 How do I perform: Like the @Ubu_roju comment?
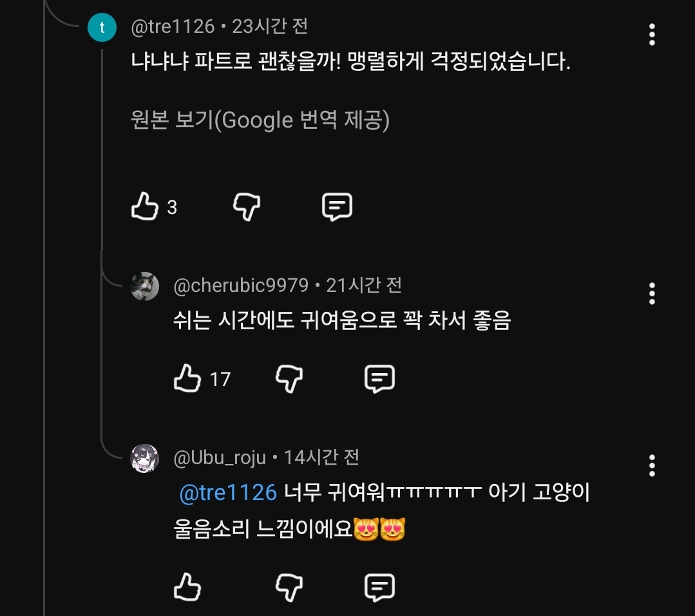click(x=187, y=587)
